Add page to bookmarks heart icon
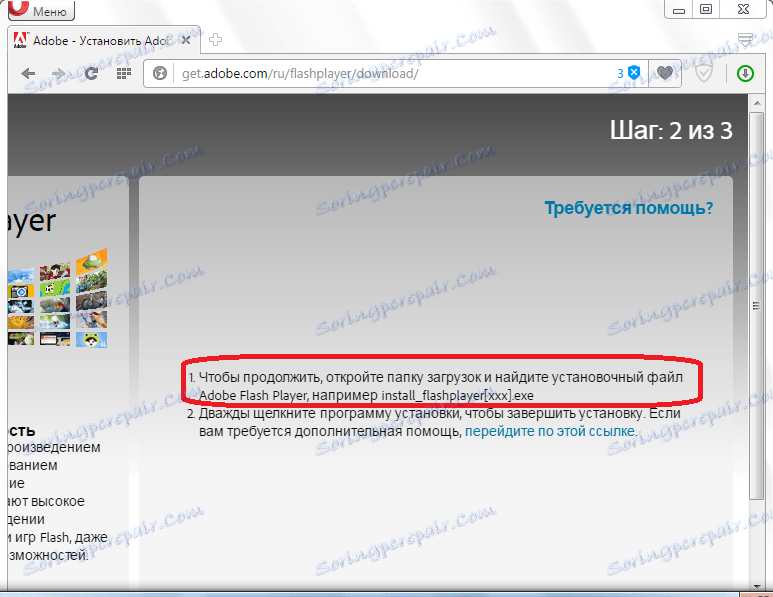 pos(665,73)
